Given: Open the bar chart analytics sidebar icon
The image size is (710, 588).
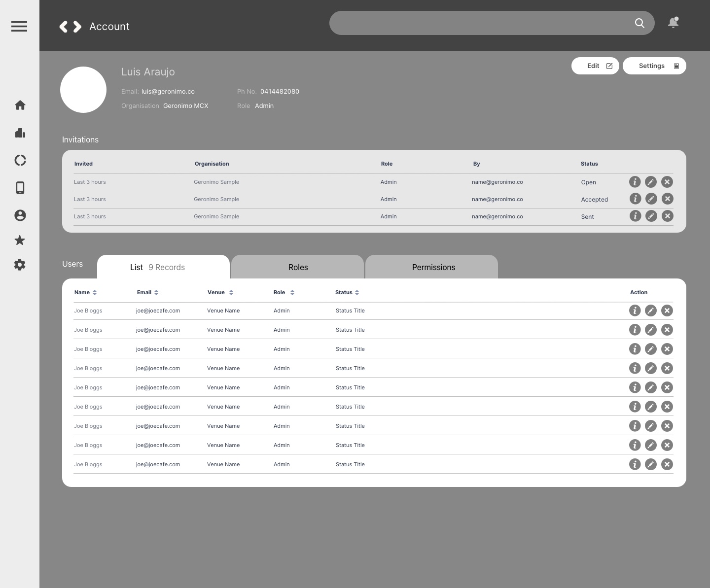Looking at the screenshot, I should 20,133.
